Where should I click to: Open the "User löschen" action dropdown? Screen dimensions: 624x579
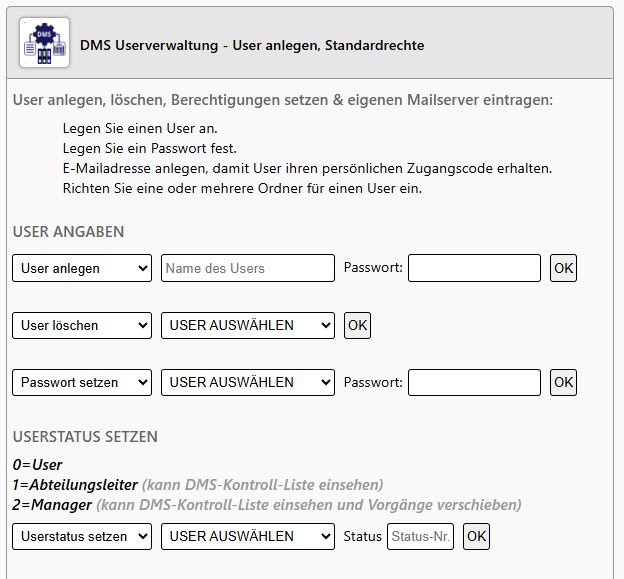coord(82,325)
